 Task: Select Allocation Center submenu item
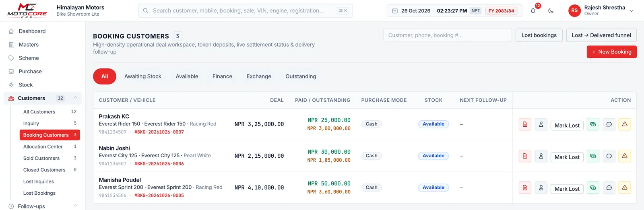pos(50,147)
